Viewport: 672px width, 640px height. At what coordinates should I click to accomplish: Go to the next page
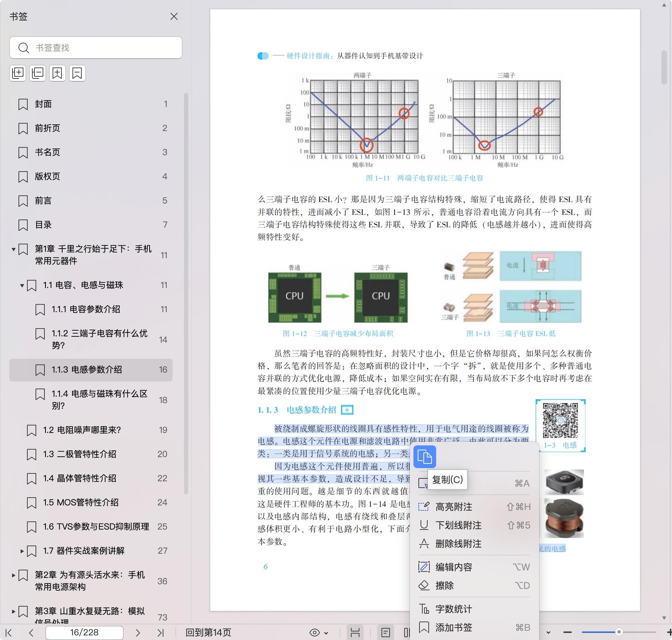(138, 633)
